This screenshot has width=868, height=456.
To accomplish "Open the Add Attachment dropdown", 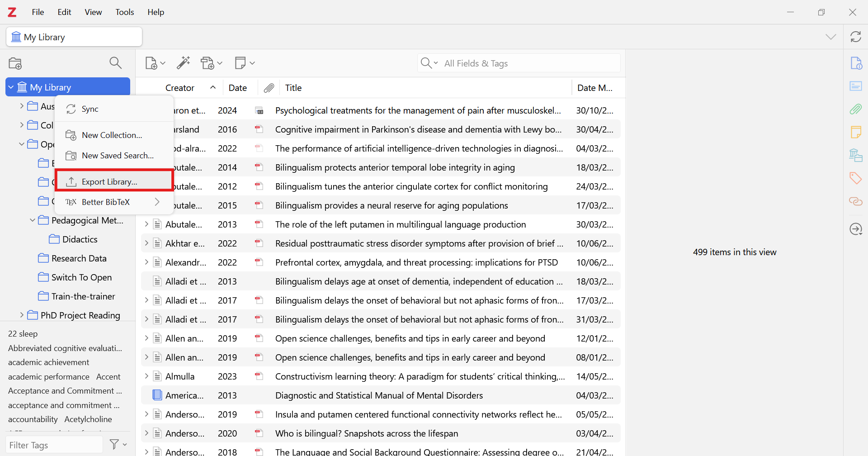I will [212, 63].
